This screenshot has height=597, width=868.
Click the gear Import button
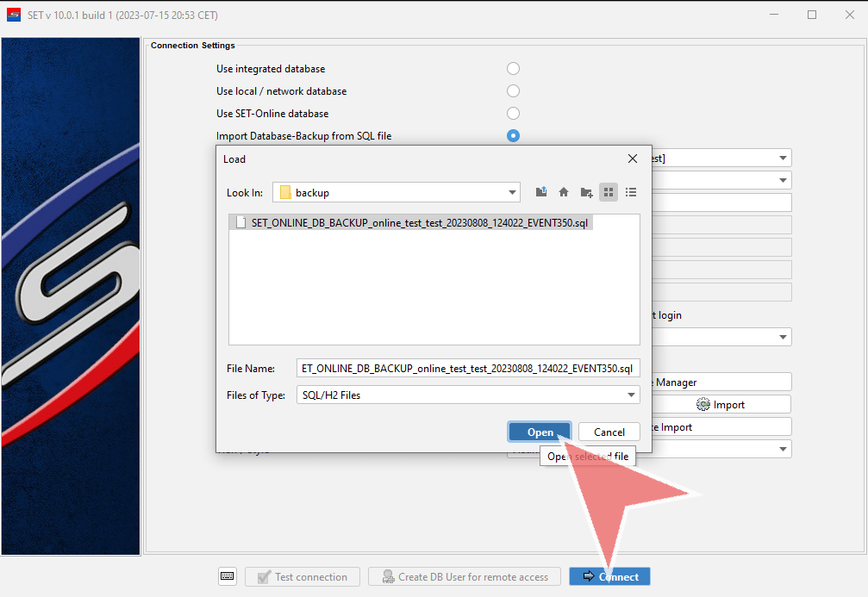pos(721,404)
